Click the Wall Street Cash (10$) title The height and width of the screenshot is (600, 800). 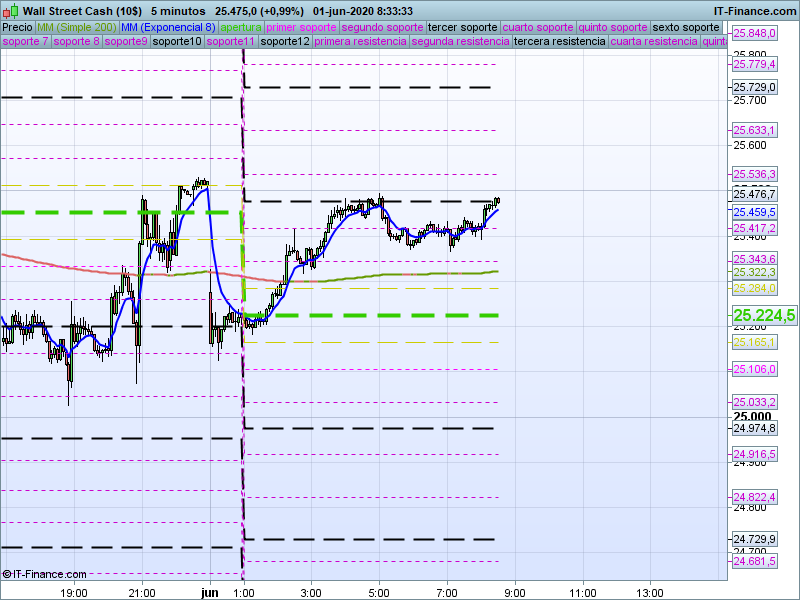pos(82,11)
